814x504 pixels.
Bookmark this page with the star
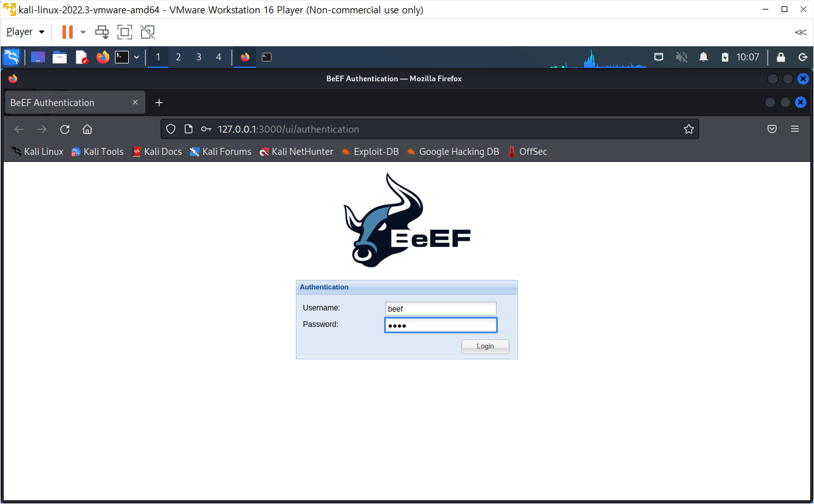point(689,129)
